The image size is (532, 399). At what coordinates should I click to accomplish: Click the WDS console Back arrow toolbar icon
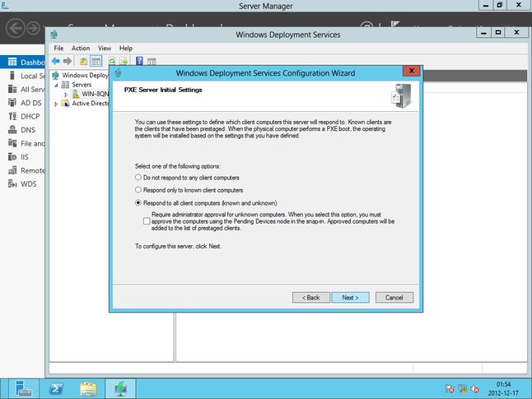point(56,61)
